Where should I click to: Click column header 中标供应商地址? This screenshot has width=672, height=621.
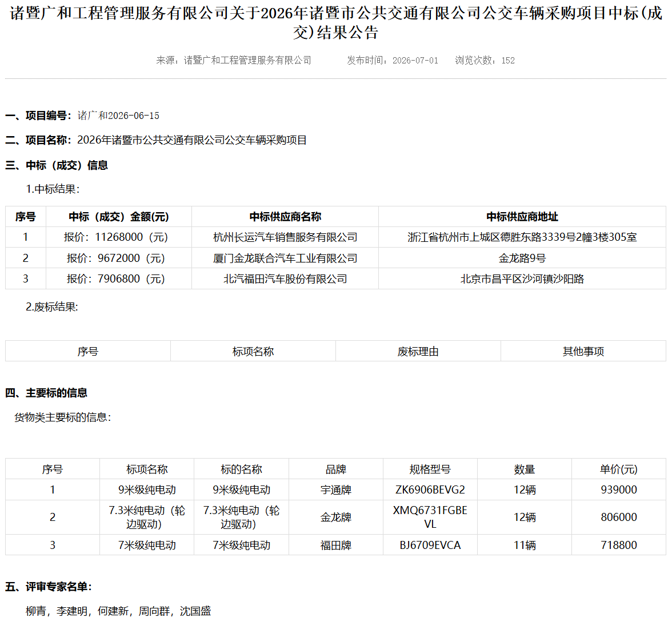tap(522, 217)
